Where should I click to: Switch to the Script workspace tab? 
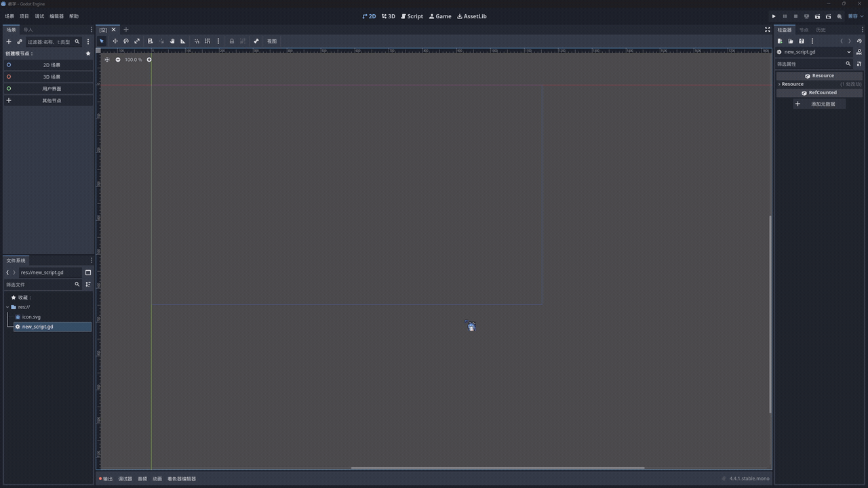[412, 16]
